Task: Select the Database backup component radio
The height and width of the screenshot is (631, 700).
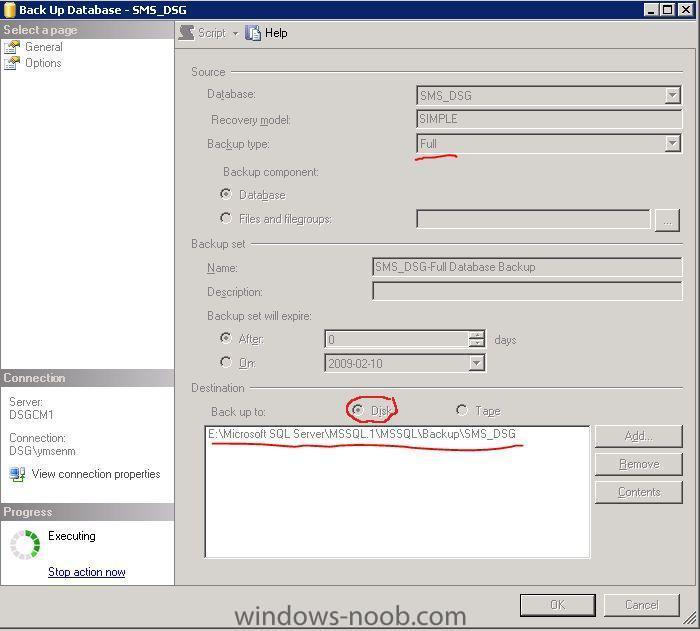Action: coord(226,194)
